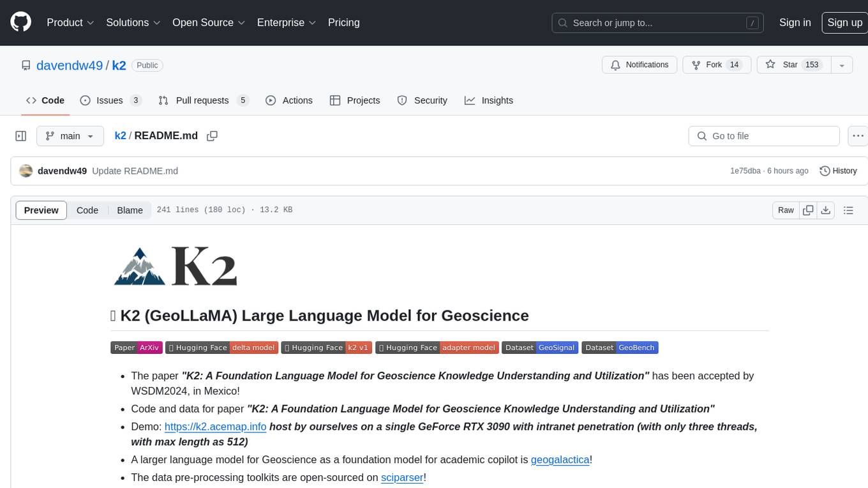This screenshot has height=488, width=868.
Task: Open the main branch selector
Action: pos(70,136)
